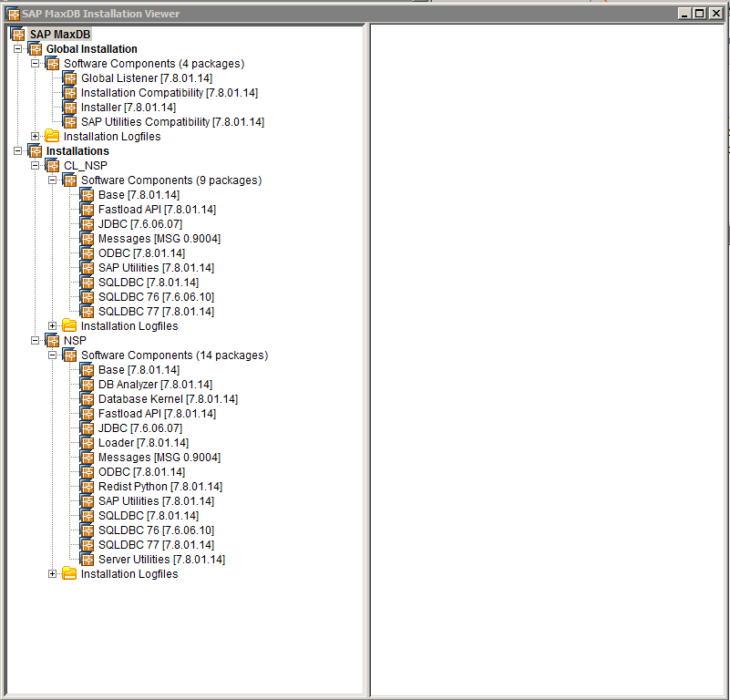Screen dimensions: 730x700
Task: Select the Installations label
Action: (77, 151)
